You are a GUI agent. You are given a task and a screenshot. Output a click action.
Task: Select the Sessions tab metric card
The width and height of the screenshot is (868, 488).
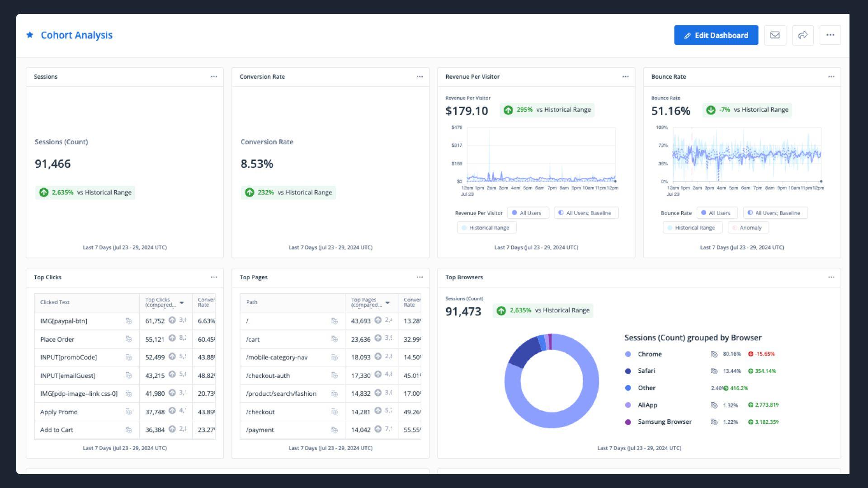tap(125, 161)
